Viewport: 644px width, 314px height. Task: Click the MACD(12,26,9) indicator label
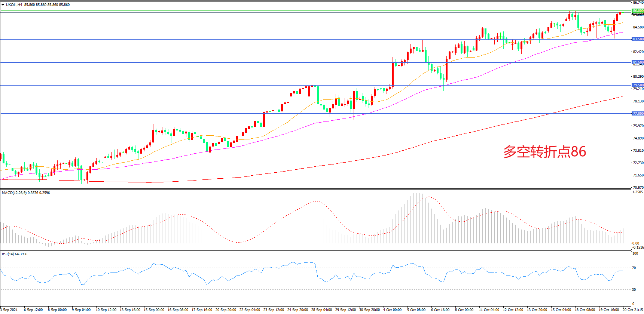click(14, 193)
